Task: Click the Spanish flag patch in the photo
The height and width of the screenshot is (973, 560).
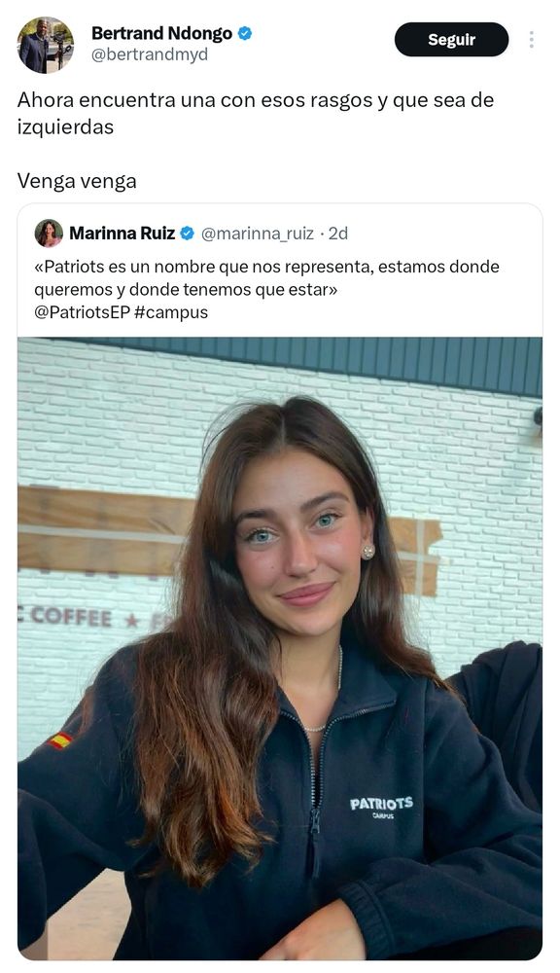Action: [x=61, y=740]
